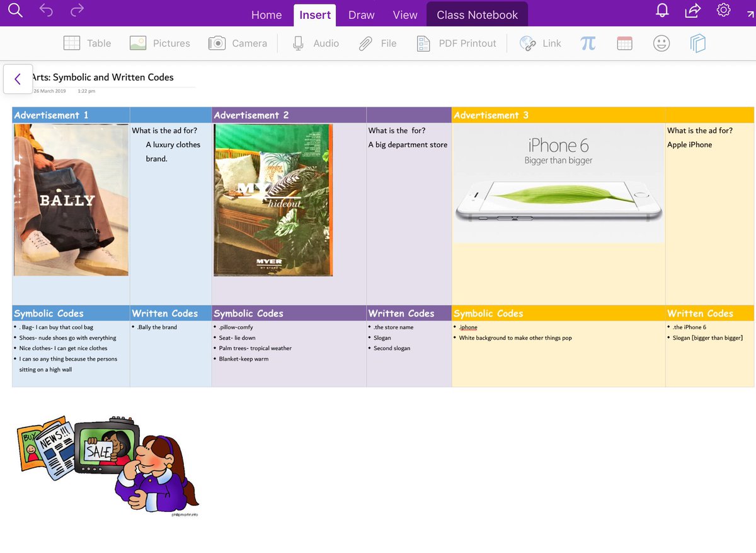Click '.pillow-comfy' bullet
The image size is (756, 553).
coord(236,327)
